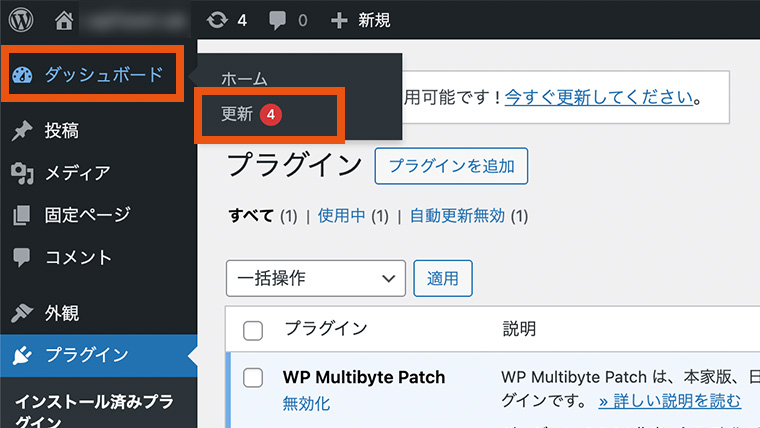Open the コメント menu
The width and height of the screenshot is (760, 428).
point(98,257)
